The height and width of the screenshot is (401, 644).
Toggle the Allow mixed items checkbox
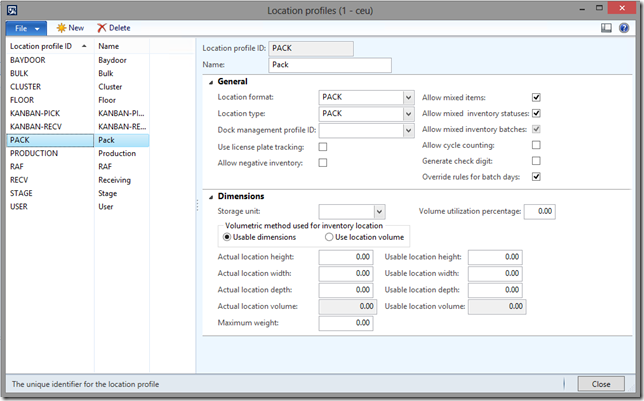pyautogui.click(x=536, y=98)
